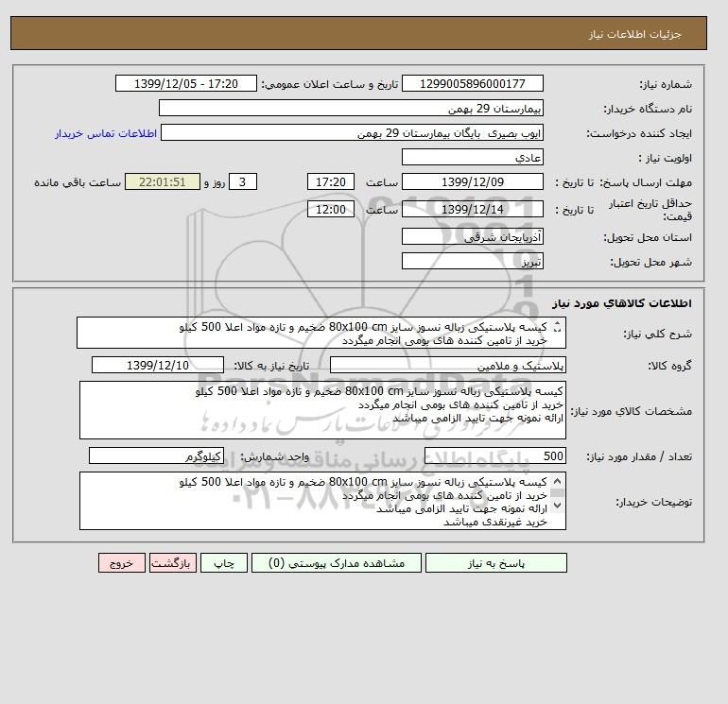Click the پاسخ به نیاز button

click(x=495, y=563)
